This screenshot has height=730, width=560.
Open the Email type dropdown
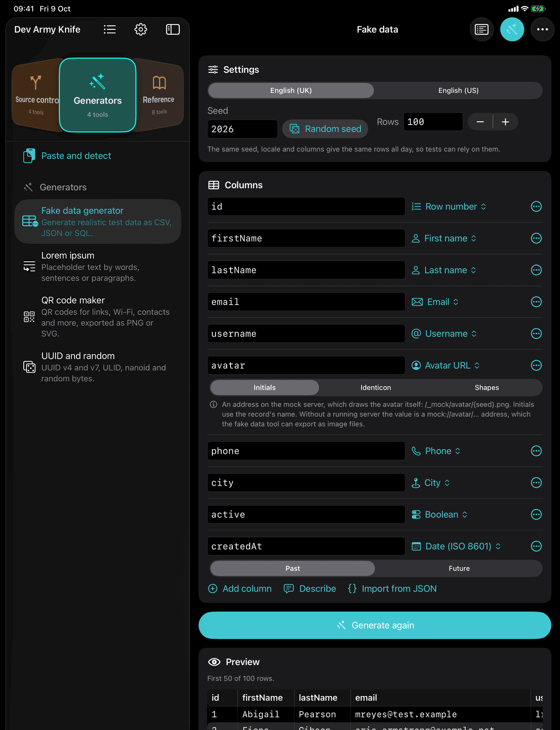tap(435, 302)
